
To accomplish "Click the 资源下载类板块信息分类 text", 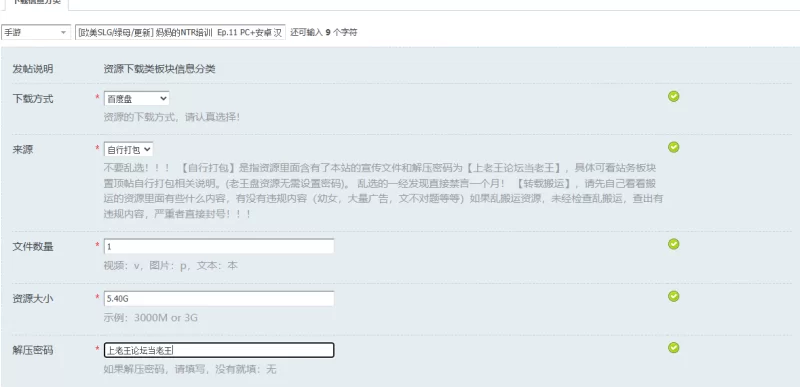I will coord(159,69).
